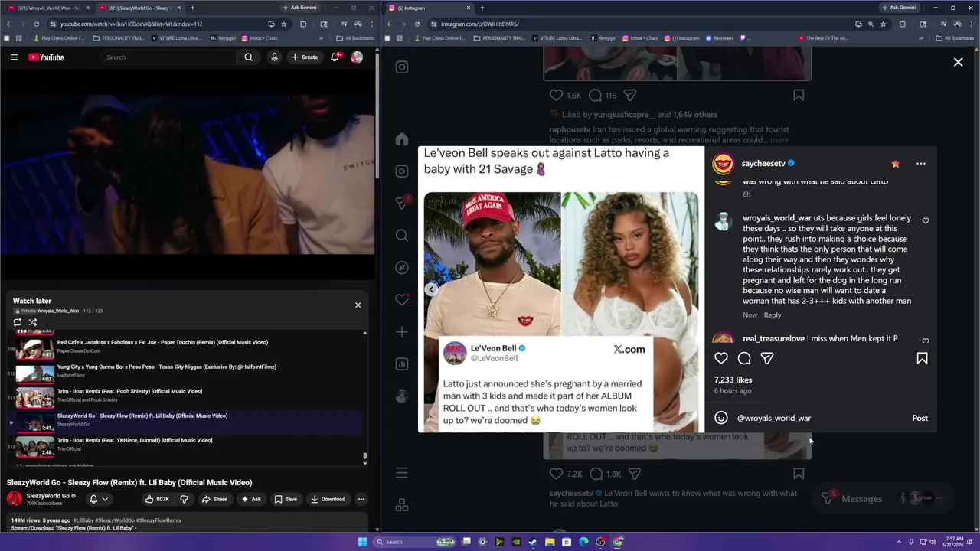Open the YouTube account avatar menu
This screenshot has width=980, height=551.
[357, 57]
